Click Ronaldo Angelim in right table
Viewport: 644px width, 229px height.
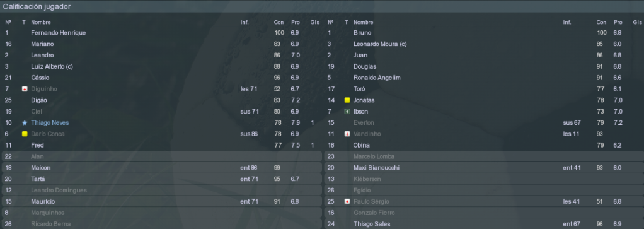pyautogui.click(x=377, y=78)
